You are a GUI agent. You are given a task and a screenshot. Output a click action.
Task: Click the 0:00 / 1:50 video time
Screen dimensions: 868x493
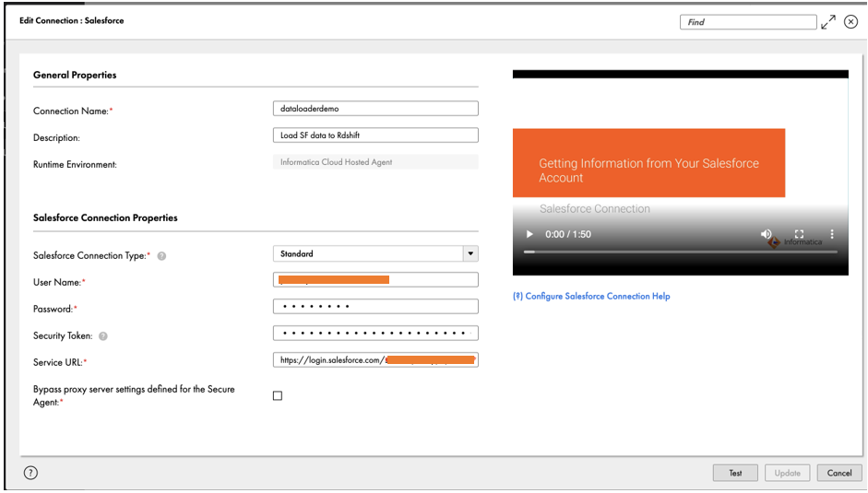(x=568, y=234)
